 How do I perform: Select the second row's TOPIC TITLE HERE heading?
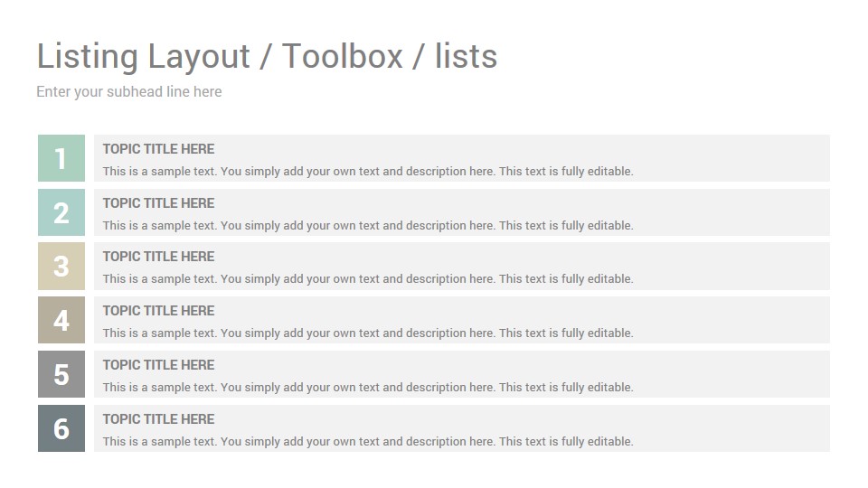[x=158, y=203]
